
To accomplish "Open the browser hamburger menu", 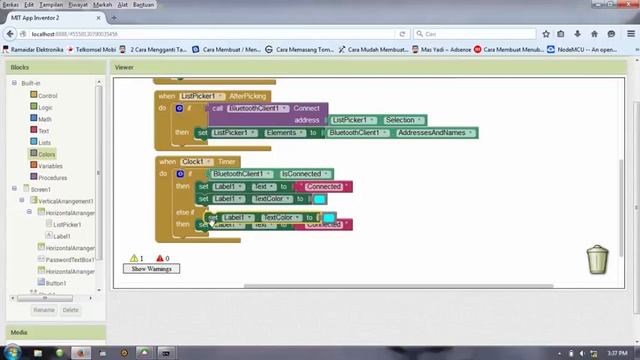I will click(x=631, y=34).
